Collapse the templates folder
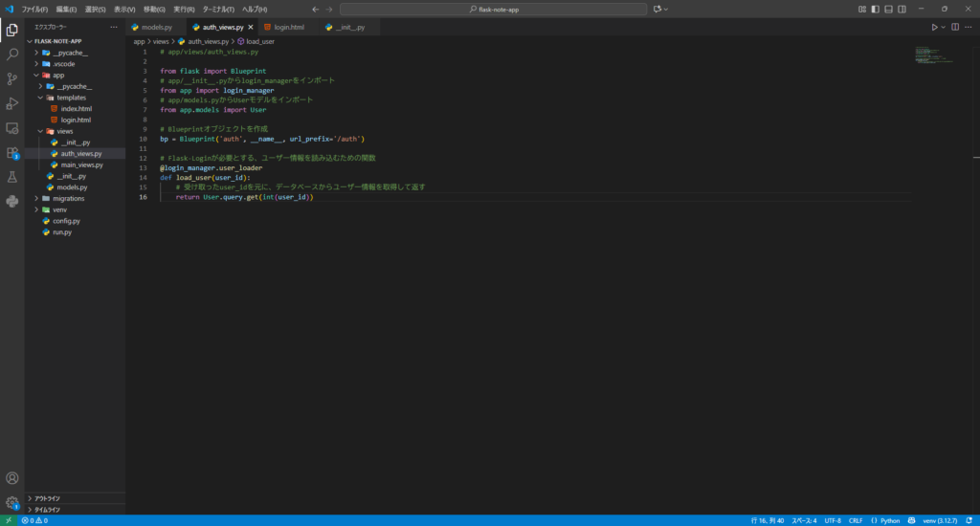Viewport: 980px width, 526px height. click(71, 98)
